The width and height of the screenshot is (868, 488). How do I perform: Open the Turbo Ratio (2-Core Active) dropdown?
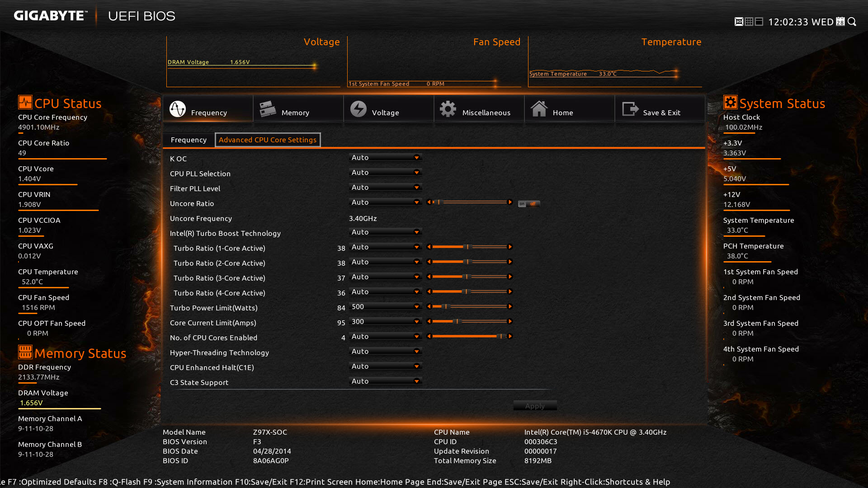[385, 262]
